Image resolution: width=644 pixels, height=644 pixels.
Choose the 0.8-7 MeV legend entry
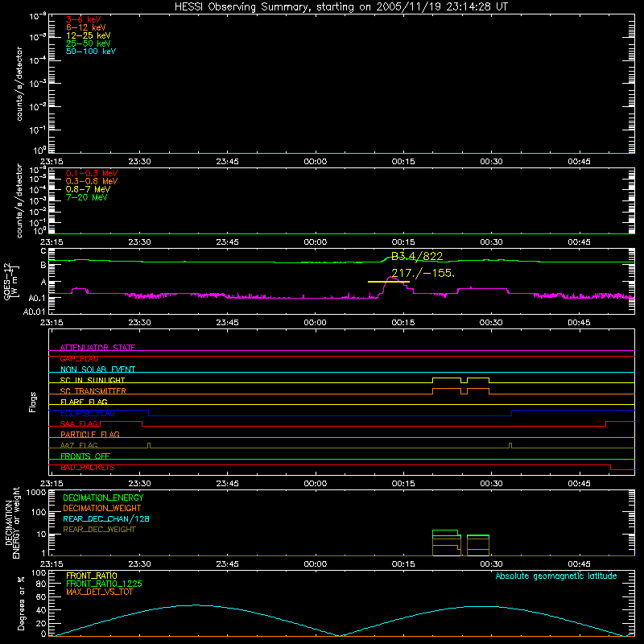tap(88, 189)
